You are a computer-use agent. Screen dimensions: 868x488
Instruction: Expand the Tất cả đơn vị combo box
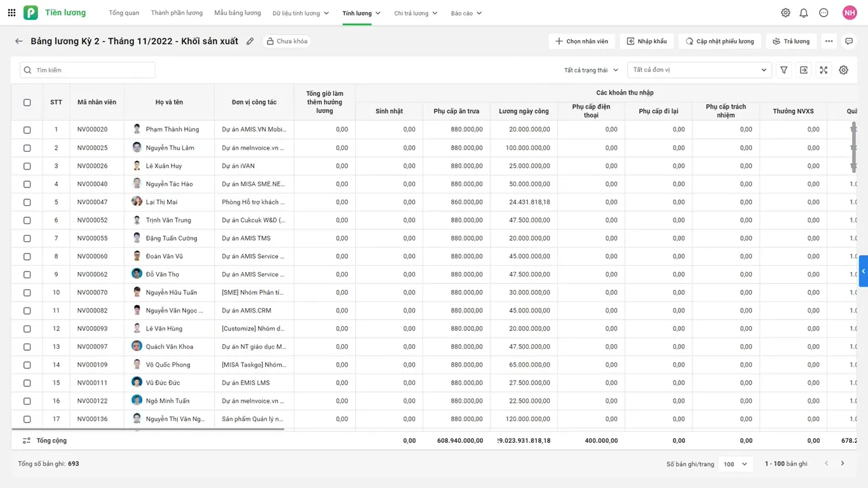tap(699, 70)
